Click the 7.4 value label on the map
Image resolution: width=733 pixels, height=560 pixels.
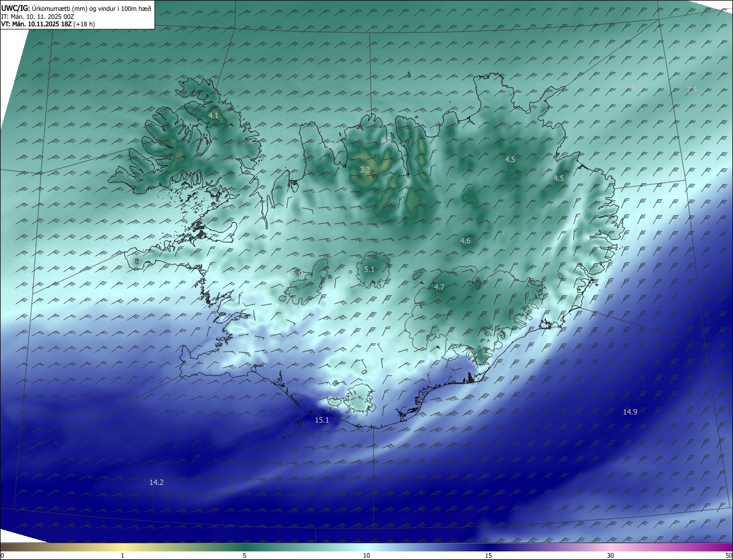(692, 90)
